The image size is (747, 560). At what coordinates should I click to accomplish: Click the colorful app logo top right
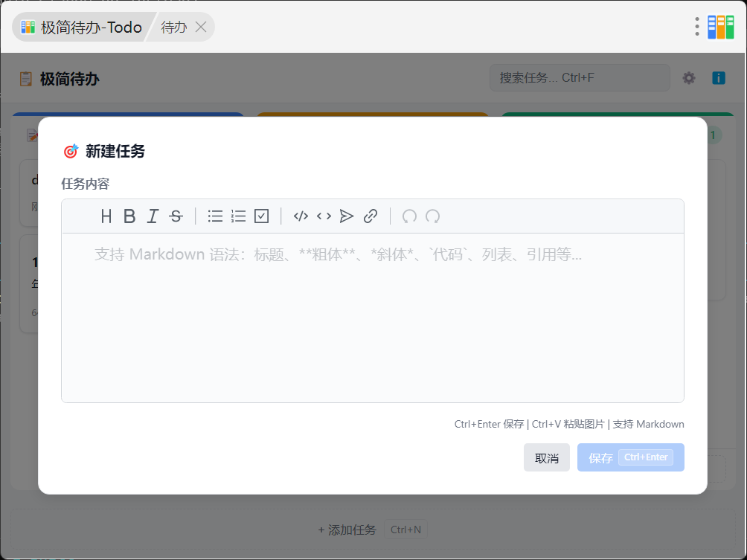(721, 27)
